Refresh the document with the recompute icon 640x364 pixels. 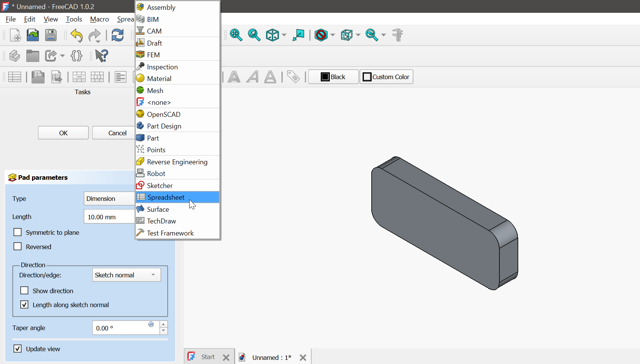pos(118,35)
